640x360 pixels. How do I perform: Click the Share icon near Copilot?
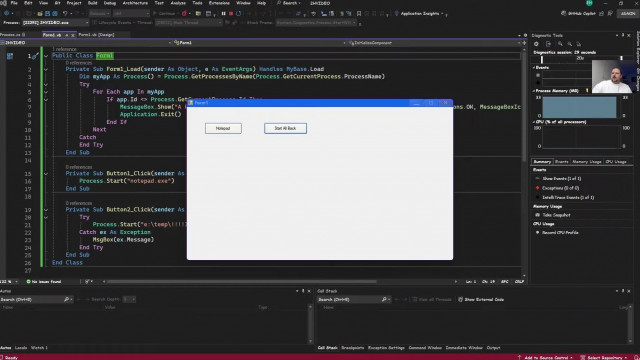point(602,13)
